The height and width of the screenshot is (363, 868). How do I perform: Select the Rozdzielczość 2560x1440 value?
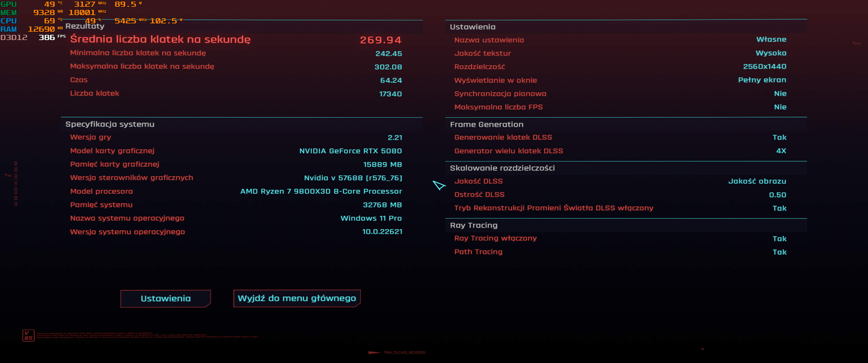pyautogui.click(x=764, y=67)
